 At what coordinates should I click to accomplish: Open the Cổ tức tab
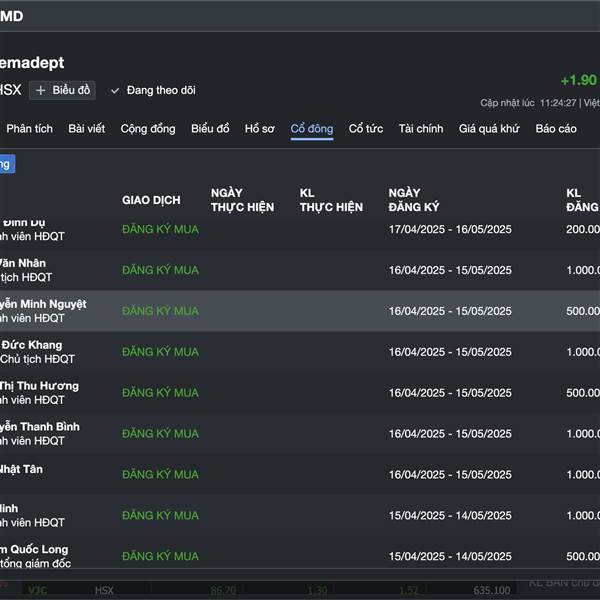click(x=366, y=129)
